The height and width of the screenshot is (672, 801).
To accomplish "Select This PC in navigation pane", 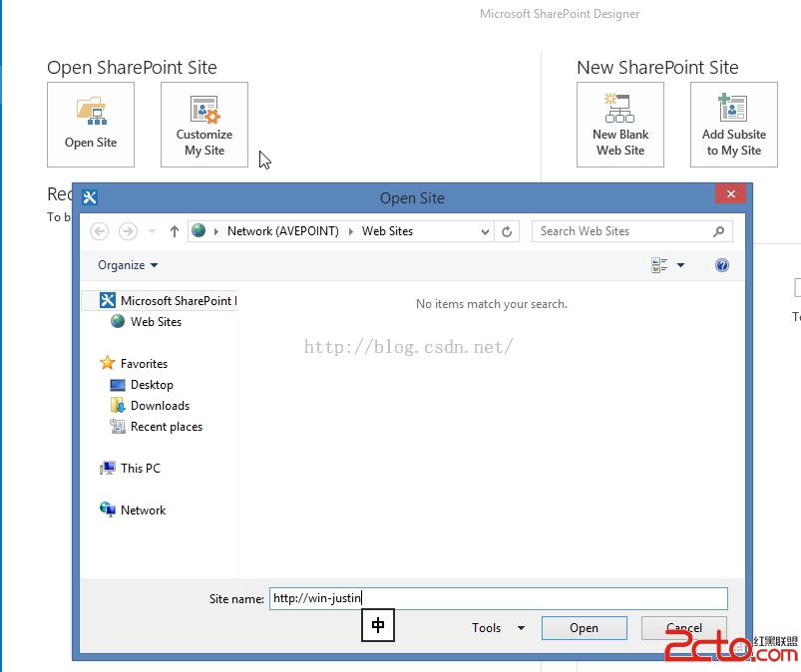I will click(x=141, y=469).
